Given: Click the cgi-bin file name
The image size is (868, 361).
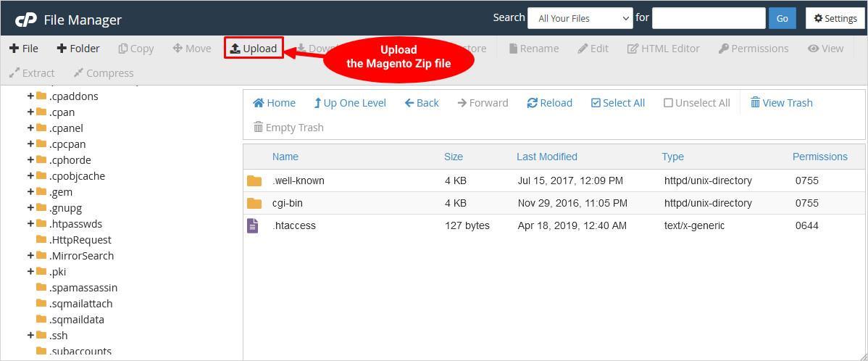Looking at the screenshot, I should (288, 203).
